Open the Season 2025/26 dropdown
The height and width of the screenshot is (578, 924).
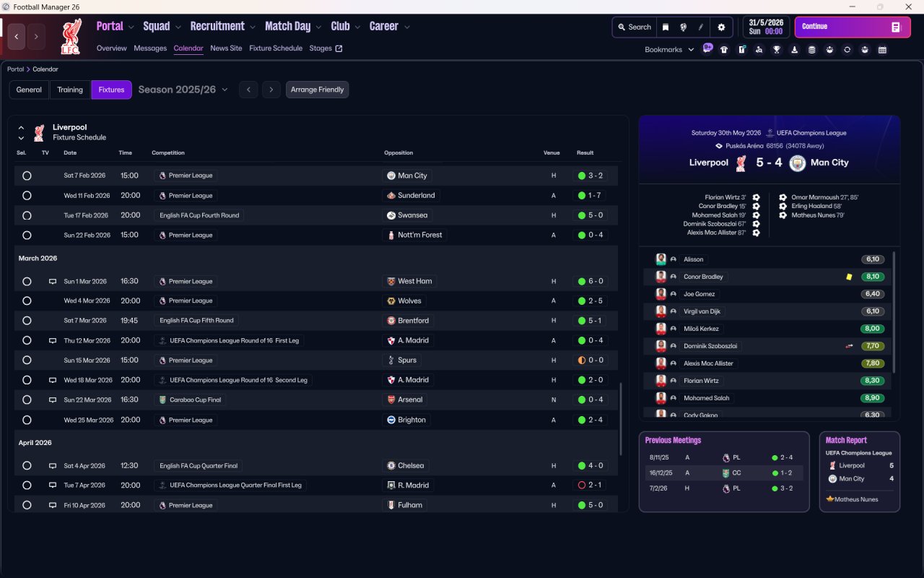click(183, 90)
